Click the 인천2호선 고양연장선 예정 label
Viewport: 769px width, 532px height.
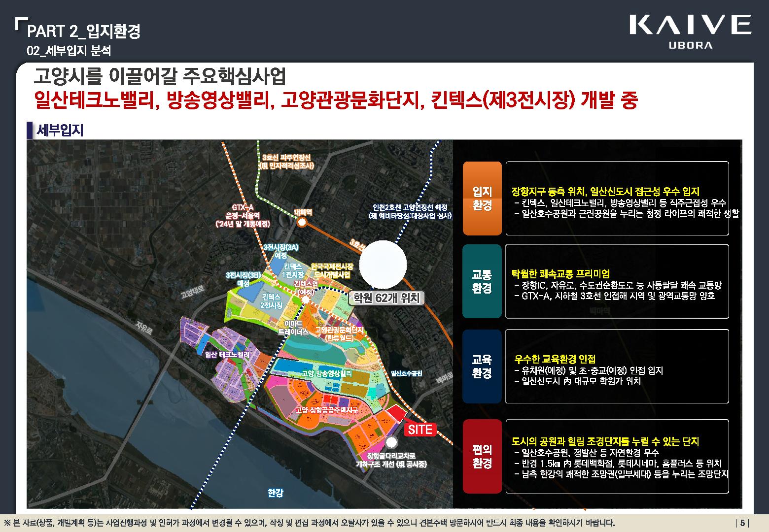point(410,211)
